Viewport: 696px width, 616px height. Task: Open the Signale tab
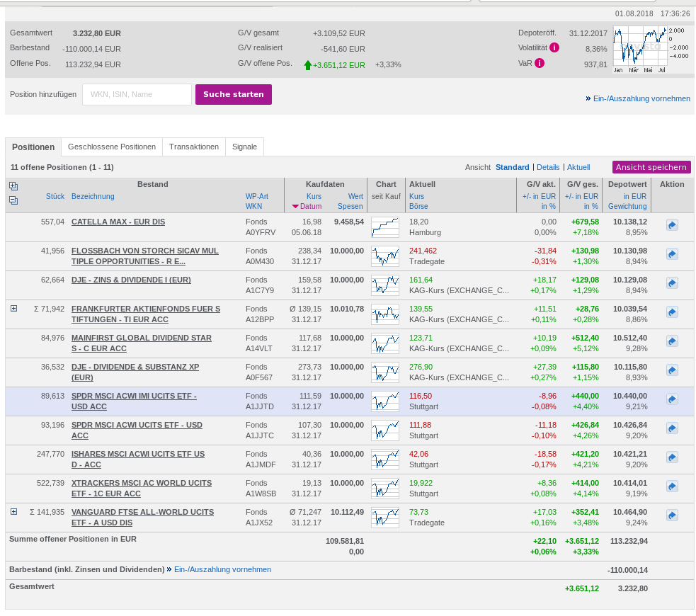coord(245,147)
